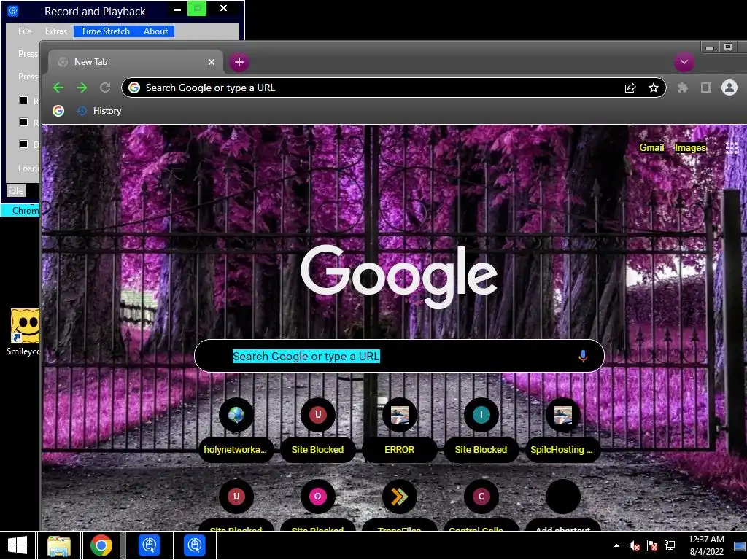Screen dimensions: 747x560
Task: Open the Extensions puzzle icon
Action: 683,87
